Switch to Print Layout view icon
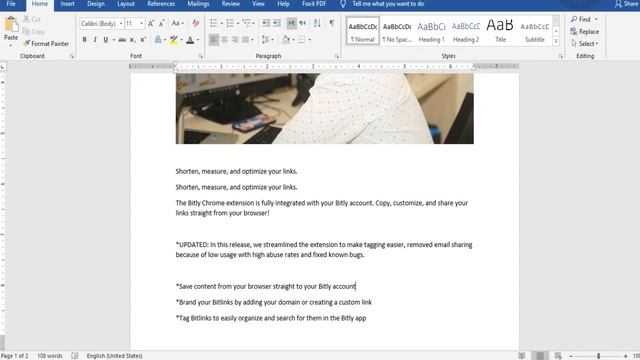Viewport: 640px width, 360px height. point(540,356)
